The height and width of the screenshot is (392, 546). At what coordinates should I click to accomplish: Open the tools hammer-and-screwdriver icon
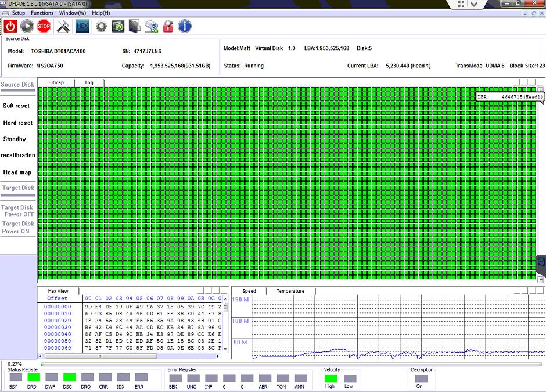[x=63, y=26]
